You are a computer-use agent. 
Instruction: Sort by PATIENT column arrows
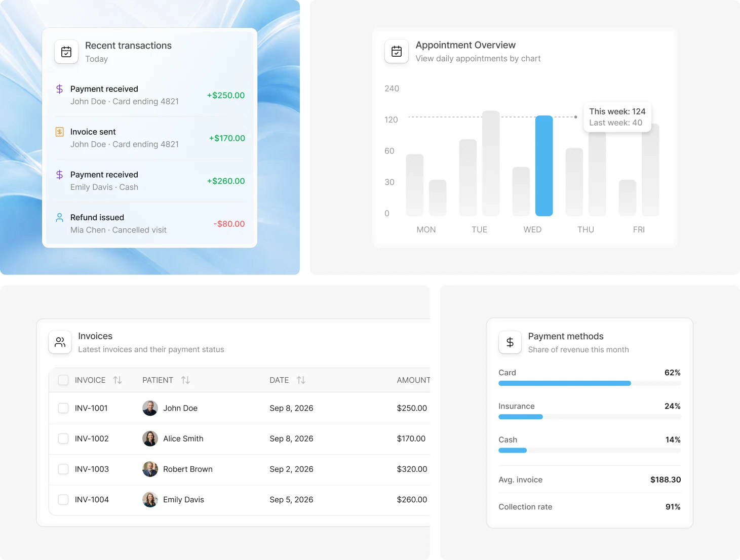pos(185,380)
